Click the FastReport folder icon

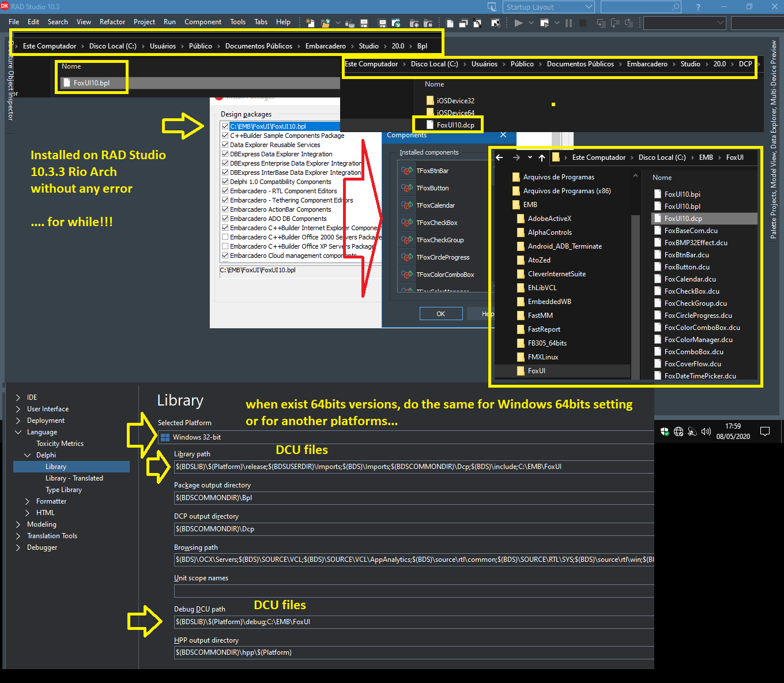coord(521,329)
